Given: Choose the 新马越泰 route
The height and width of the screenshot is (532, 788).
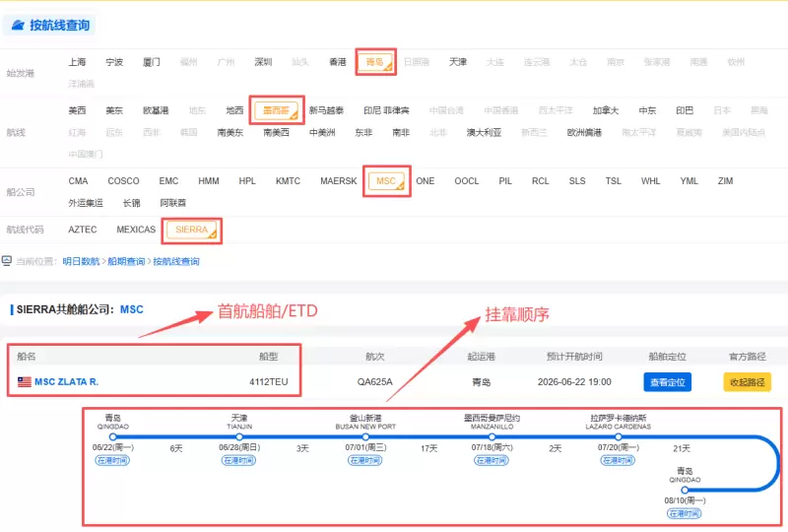Looking at the screenshot, I should [x=326, y=110].
